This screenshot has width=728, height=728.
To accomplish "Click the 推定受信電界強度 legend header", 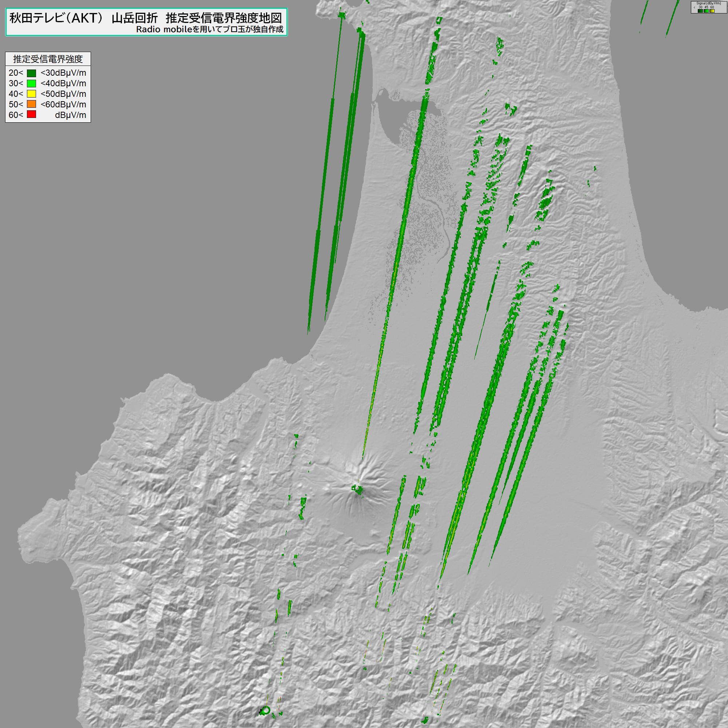I will (x=48, y=59).
